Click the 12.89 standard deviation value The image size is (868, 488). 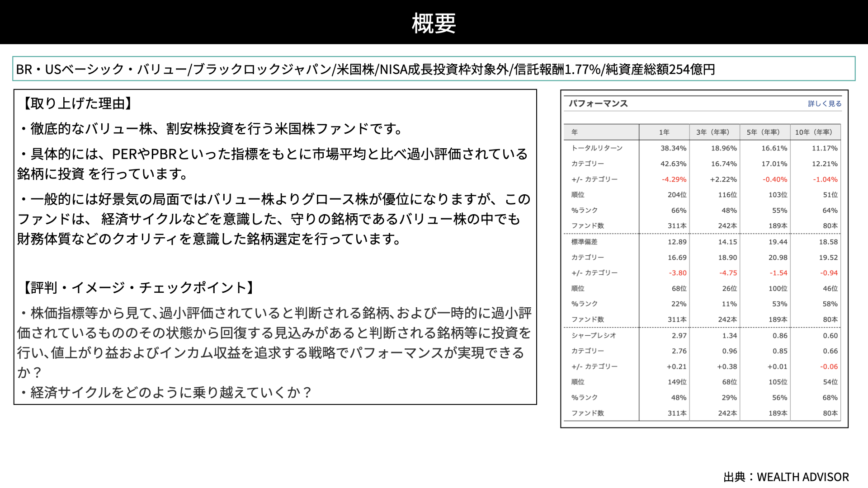pyautogui.click(x=677, y=242)
